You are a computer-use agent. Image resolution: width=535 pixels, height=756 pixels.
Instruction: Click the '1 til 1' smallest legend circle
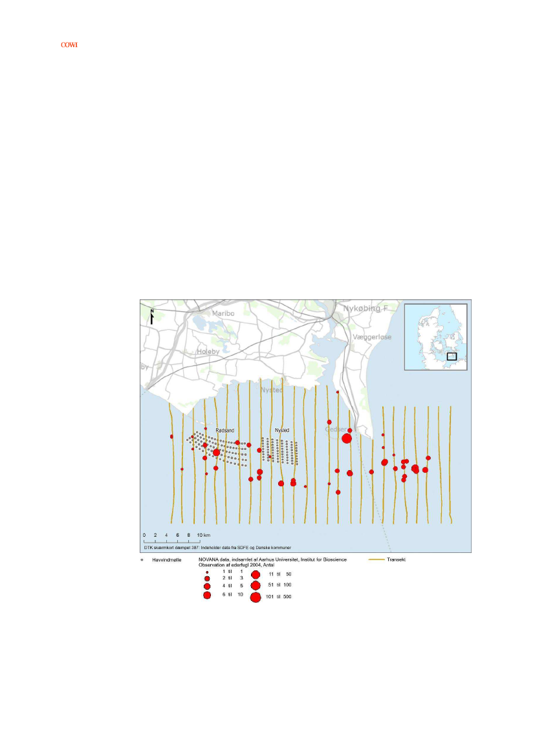[x=207, y=573]
